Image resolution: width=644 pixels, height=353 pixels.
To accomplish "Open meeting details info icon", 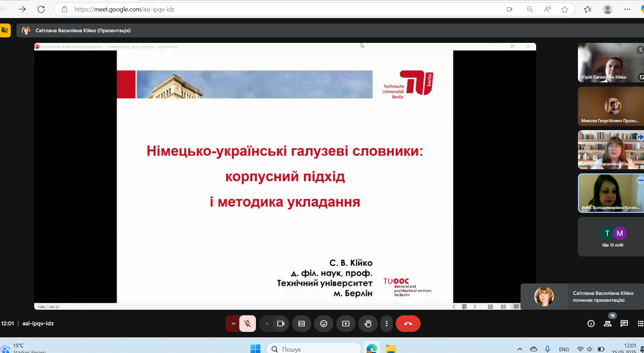I will (x=591, y=324).
